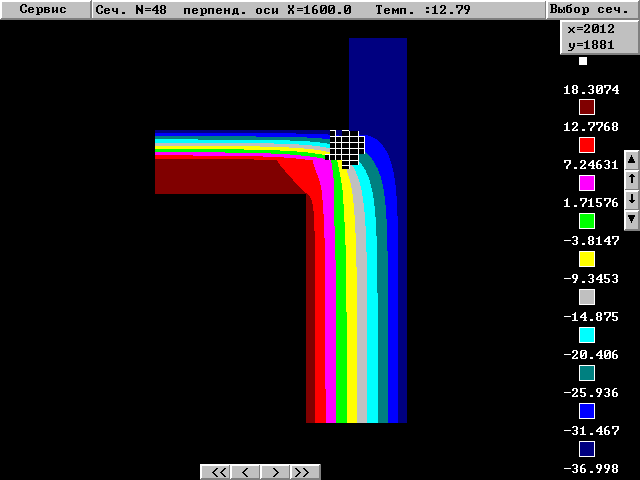Screen dimensions: 640x480
Task: Select the navy legend swatch
Action: point(587,449)
